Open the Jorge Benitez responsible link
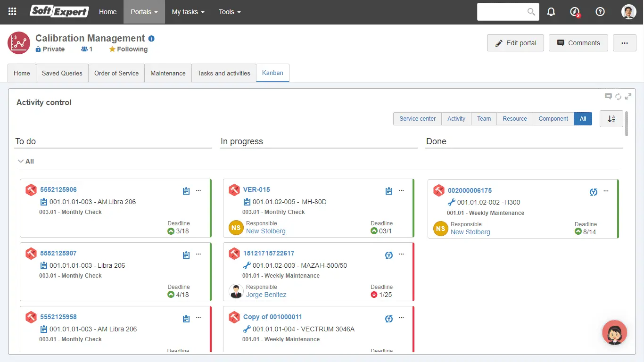 point(266,295)
